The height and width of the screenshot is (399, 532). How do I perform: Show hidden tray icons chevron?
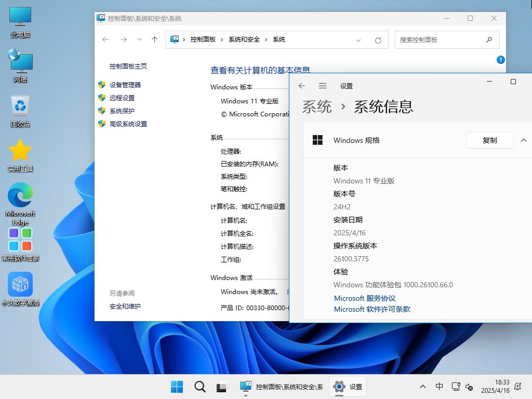pyautogui.click(x=423, y=387)
